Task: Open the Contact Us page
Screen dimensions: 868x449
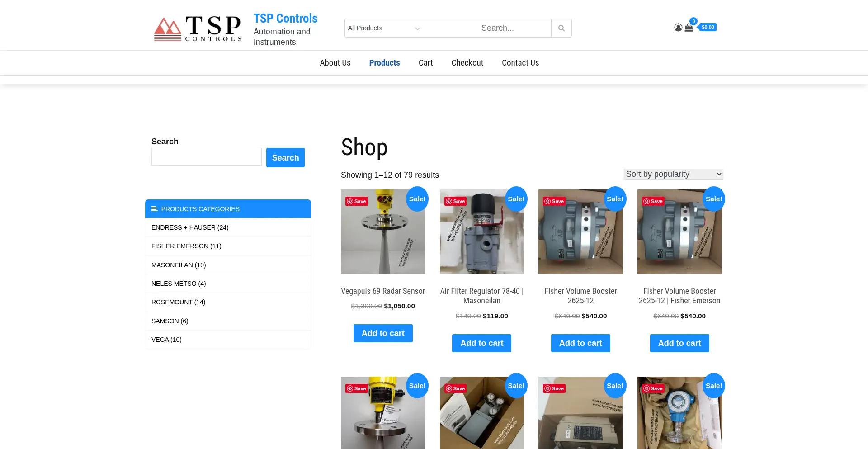Action: pos(520,63)
